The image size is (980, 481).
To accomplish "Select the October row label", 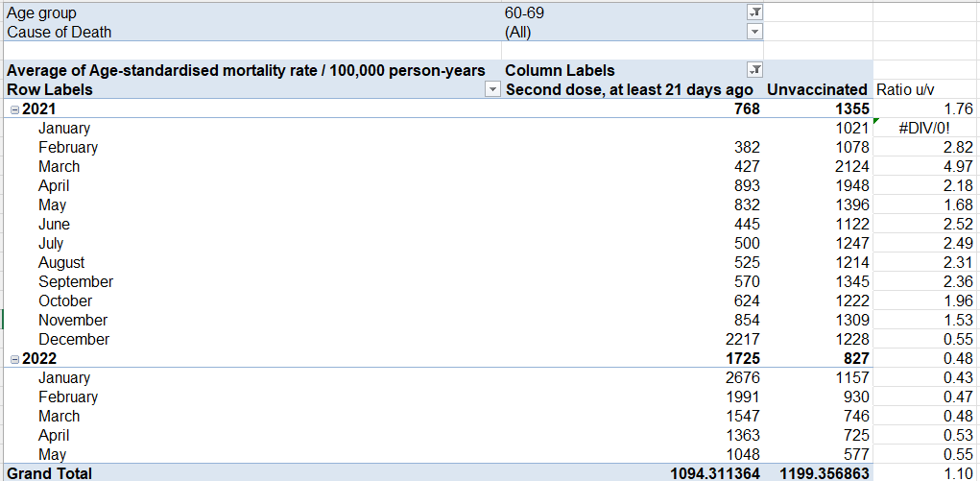I will (252, 301).
